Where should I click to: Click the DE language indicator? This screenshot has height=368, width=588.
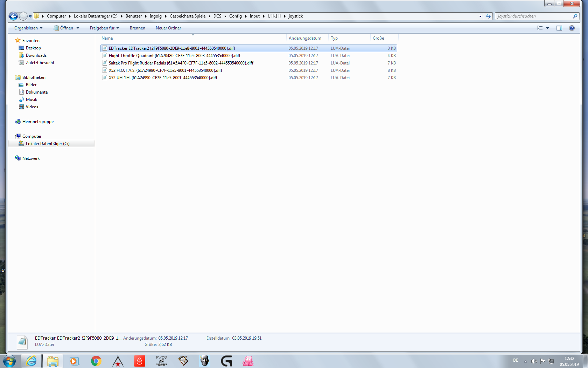[x=516, y=360]
